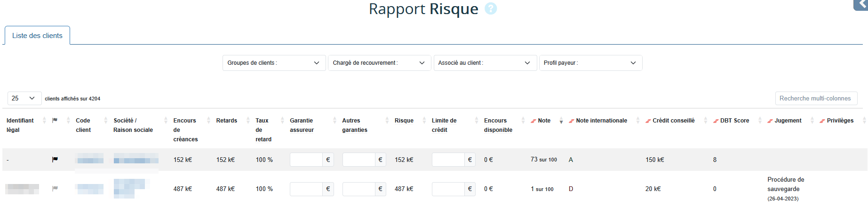Click the 20 k€ crédit conseillé value

pyautogui.click(x=653, y=189)
